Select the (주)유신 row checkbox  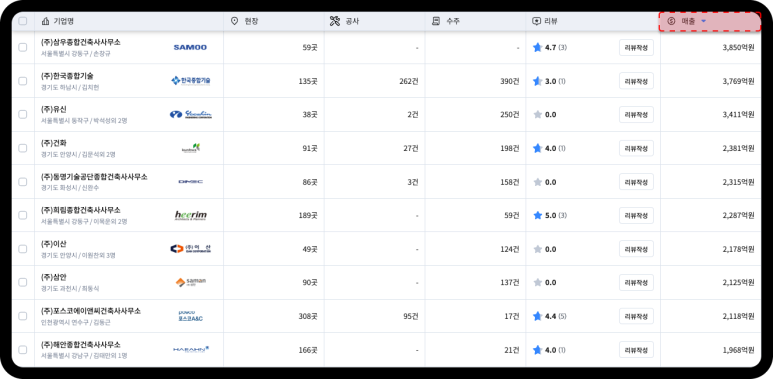[x=23, y=114]
